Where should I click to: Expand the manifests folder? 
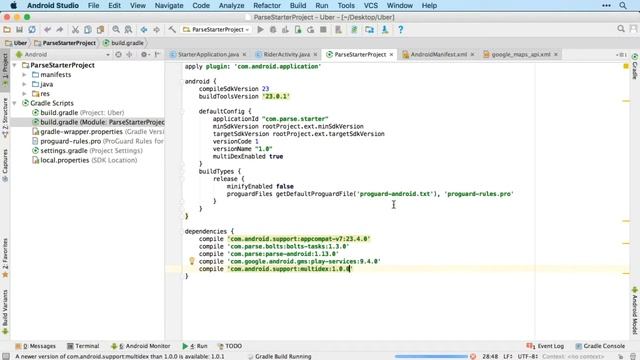pyautogui.click(x=24, y=75)
